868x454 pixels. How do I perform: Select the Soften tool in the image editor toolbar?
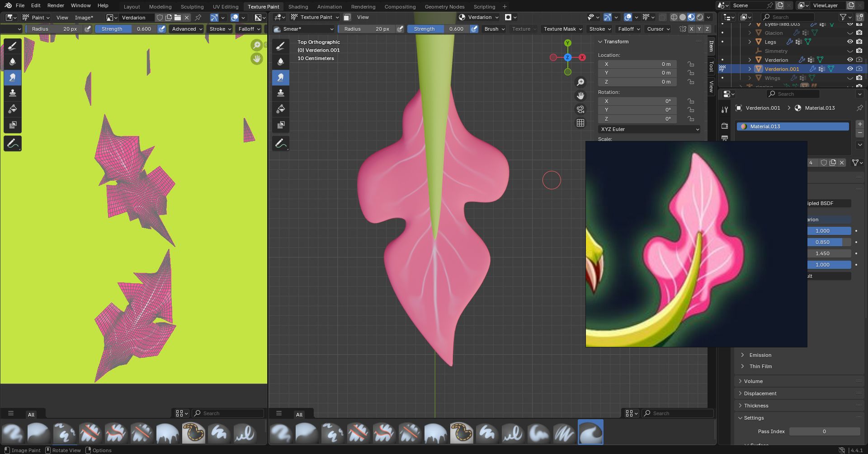click(13, 62)
